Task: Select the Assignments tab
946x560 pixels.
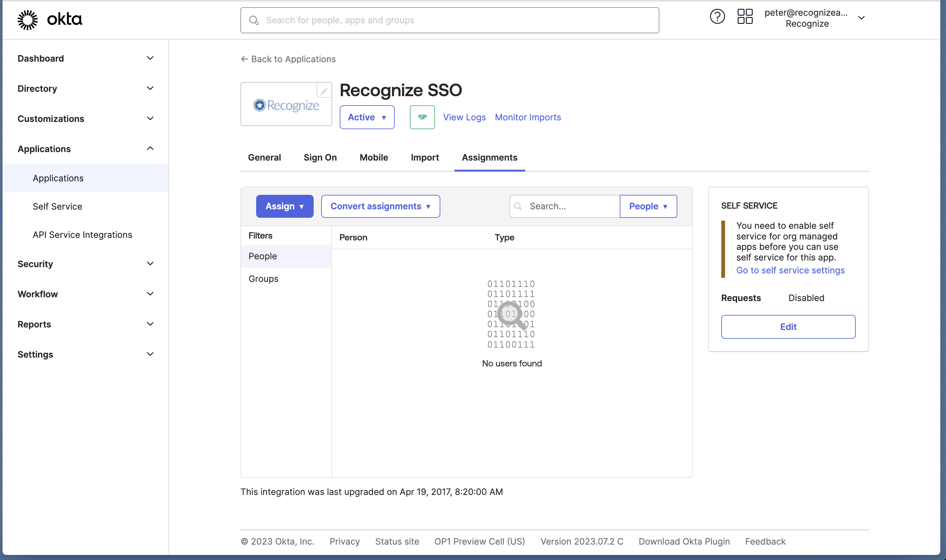Action: pos(489,158)
